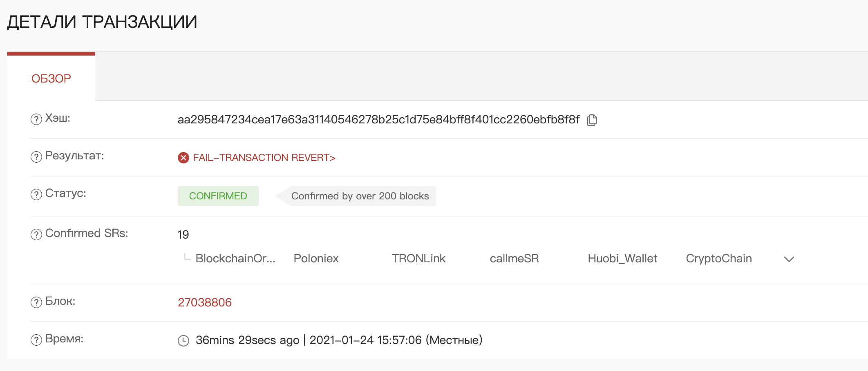Click the red fail cross icon
Viewport: 868px width, 371px height.
click(183, 158)
